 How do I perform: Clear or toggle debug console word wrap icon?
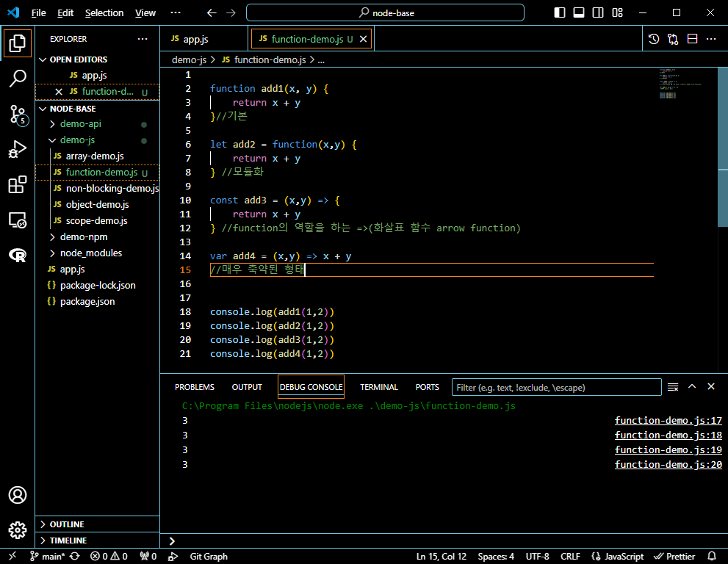tap(673, 387)
